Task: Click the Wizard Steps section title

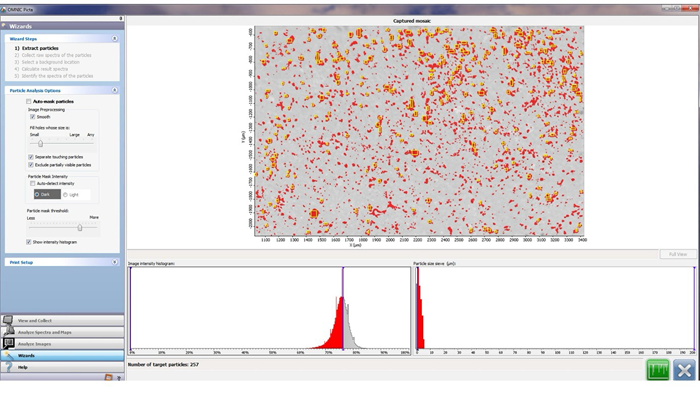Action: point(23,39)
